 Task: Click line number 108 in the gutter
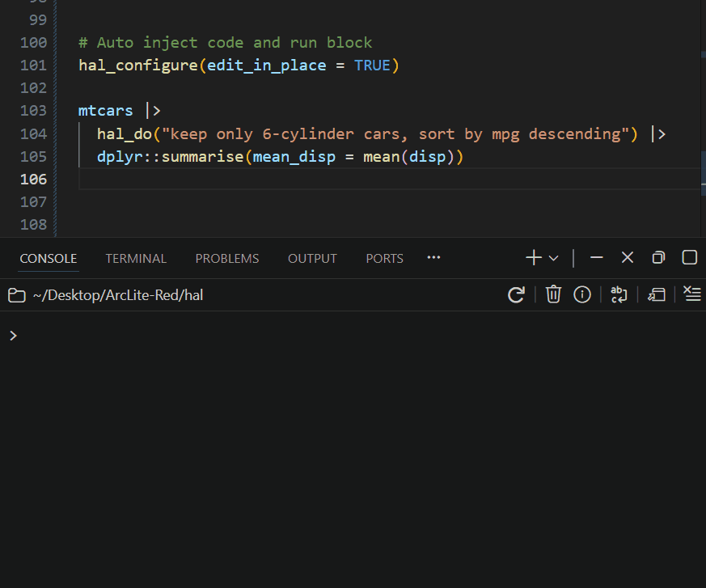(x=33, y=225)
